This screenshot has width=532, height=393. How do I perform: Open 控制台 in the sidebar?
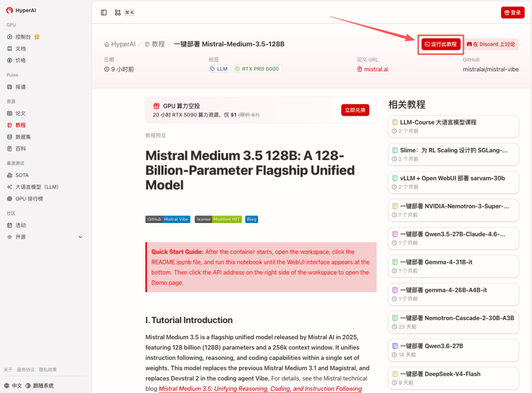[x=23, y=36]
